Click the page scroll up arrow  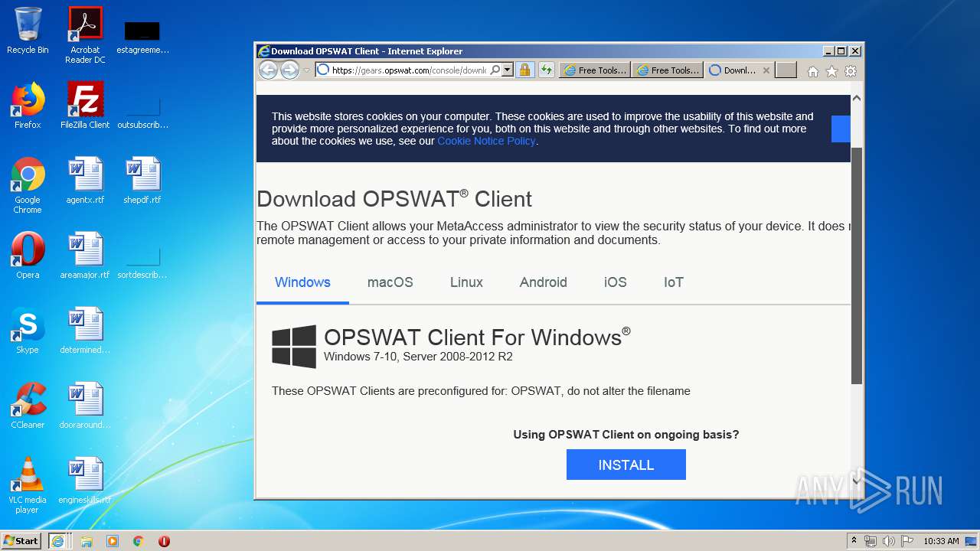coord(857,98)
